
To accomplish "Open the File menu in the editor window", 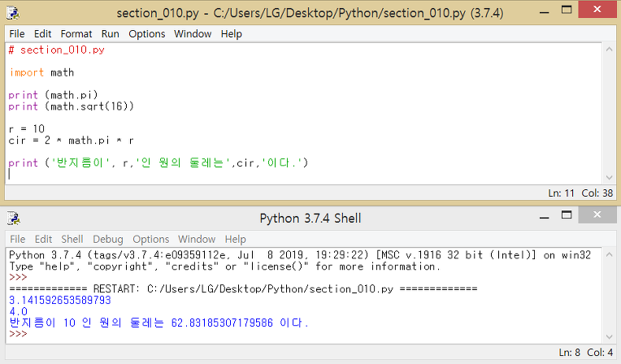I will pyautogui.click(x=17, y=34).
